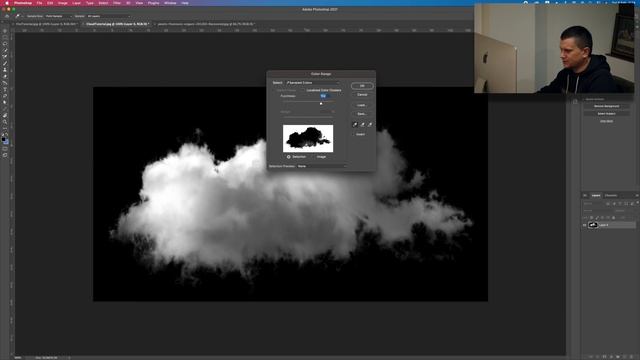This screenshot has height=360, width=640.
Task: Click the Select Subject quick action
Action: pyautogui.click(x=606, y=113)
